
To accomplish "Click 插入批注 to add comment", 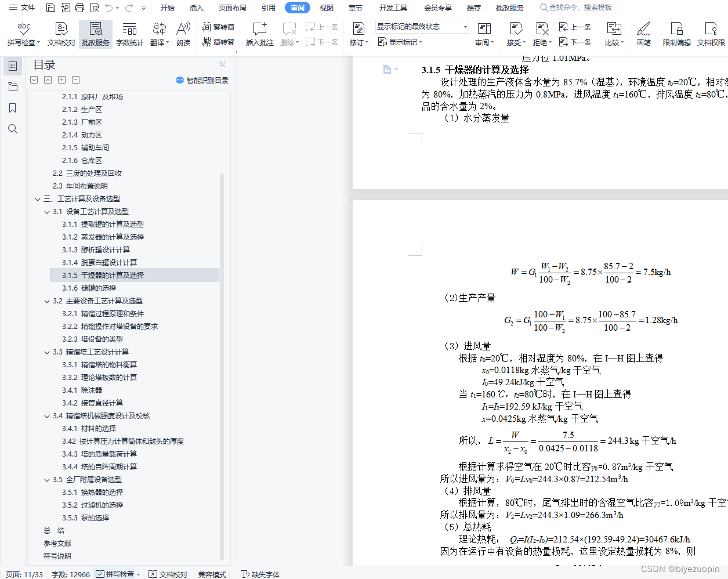I will coord(259,34).
